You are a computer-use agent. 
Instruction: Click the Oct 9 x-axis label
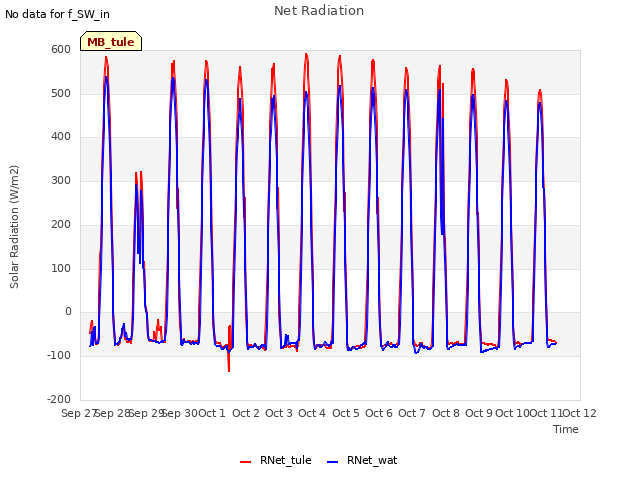tap(479, 413)
